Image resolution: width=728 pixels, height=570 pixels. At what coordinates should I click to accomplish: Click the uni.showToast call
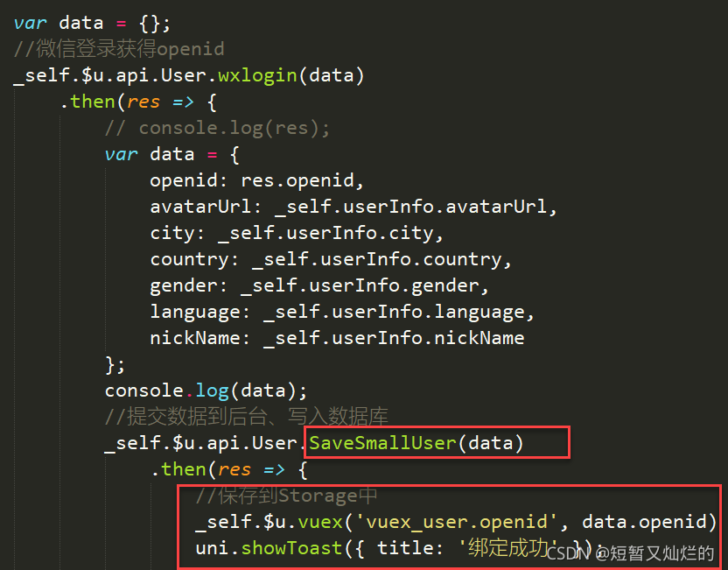[x=399, y=548]
